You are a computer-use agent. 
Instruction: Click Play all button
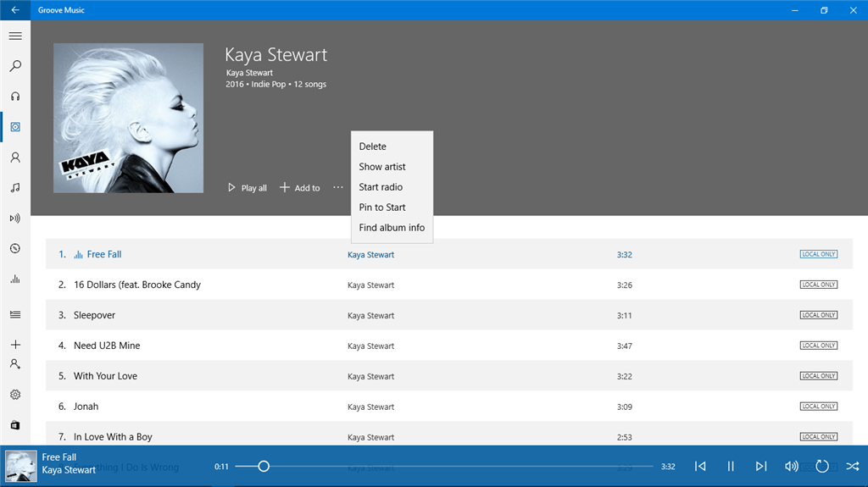coord(247,188)
